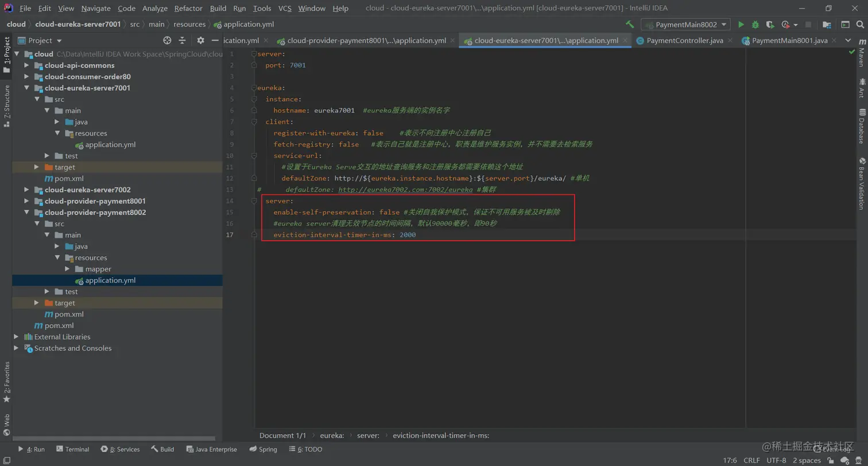Expand the cloud-provider-payment8001 module

[26, 201]
